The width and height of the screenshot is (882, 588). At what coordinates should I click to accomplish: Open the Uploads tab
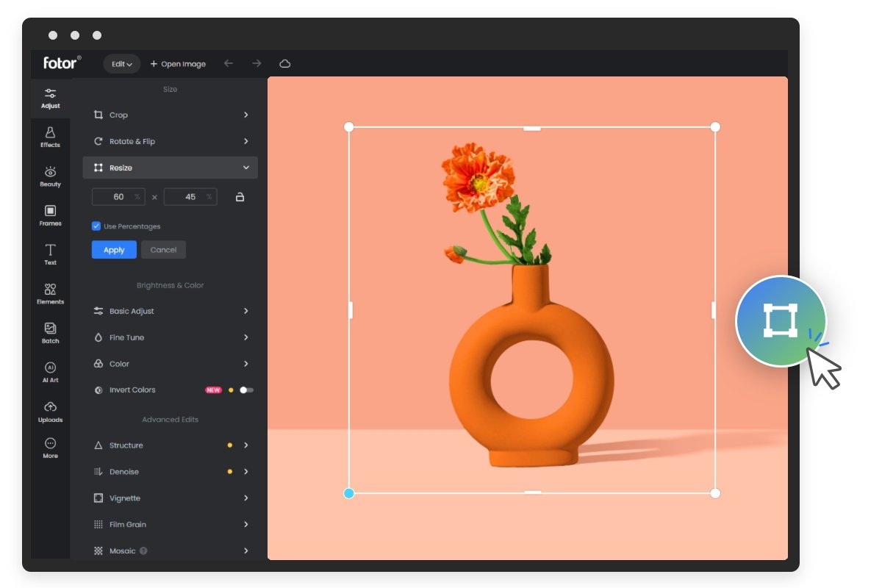pyautogui.click(x=50, y=411)
